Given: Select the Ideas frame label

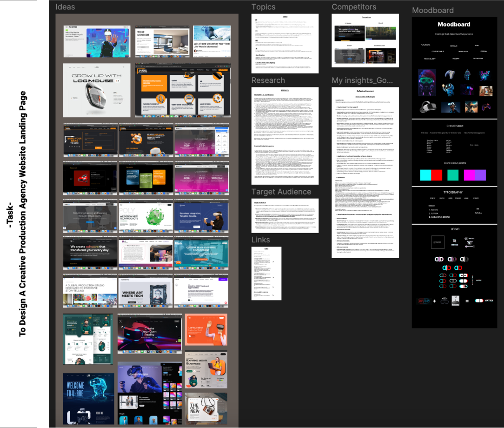Looking at the screenshot, I should tap(65, 7).
